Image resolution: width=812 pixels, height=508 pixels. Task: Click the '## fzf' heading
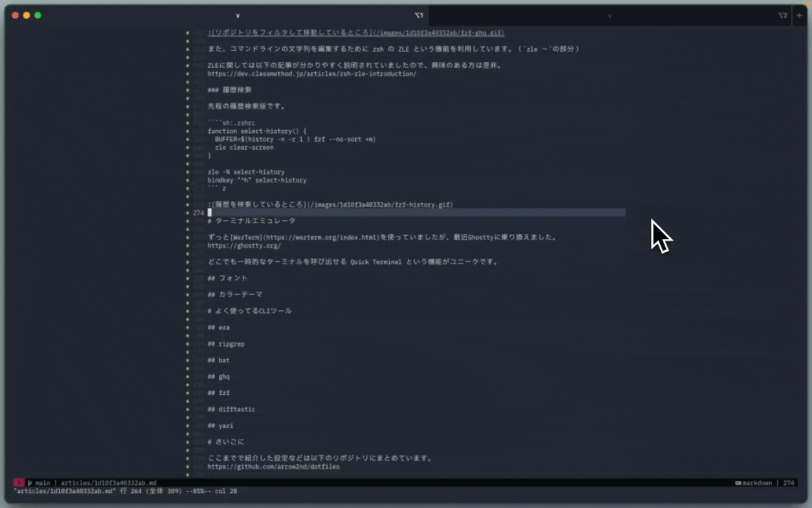(x=219, y=393)
